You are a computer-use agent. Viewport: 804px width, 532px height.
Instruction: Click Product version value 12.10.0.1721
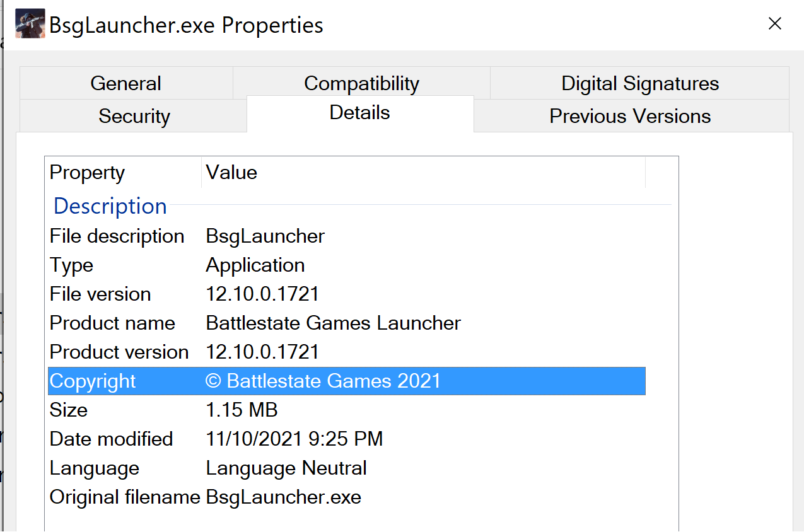(x=263, y=352)
